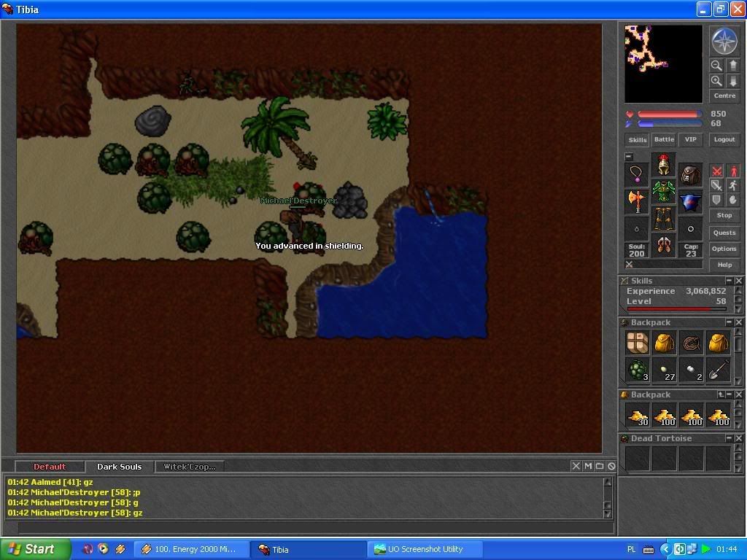Zoom in the minimap
Screen dimensions: 747x560
[716, 81]
